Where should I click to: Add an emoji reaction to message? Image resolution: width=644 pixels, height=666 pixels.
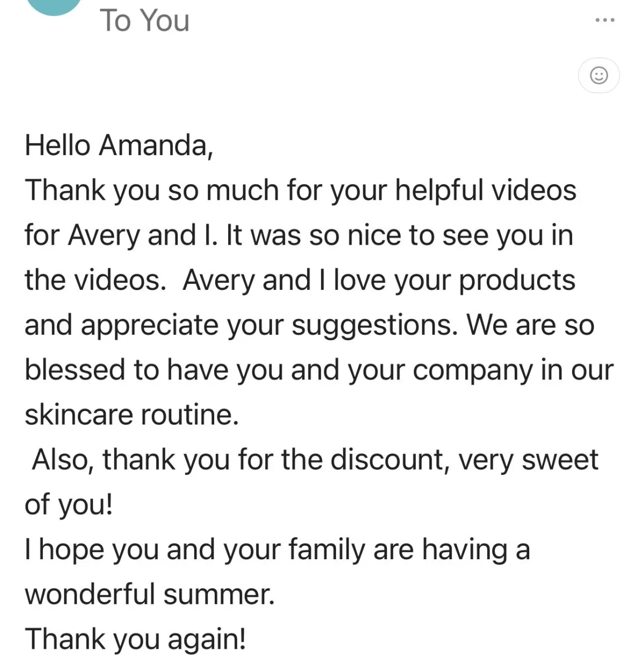click(599, 75)
